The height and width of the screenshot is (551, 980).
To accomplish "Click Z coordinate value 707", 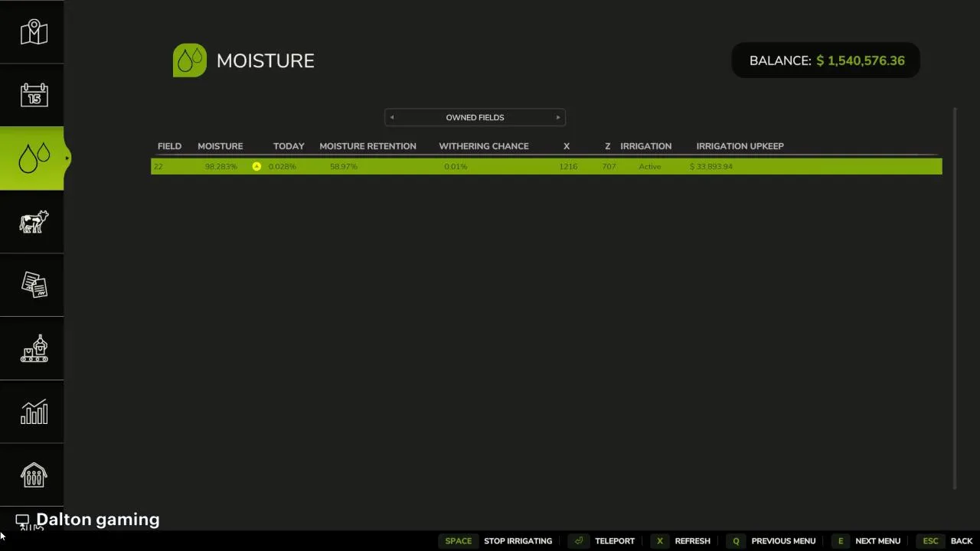I will click(609, 166).
